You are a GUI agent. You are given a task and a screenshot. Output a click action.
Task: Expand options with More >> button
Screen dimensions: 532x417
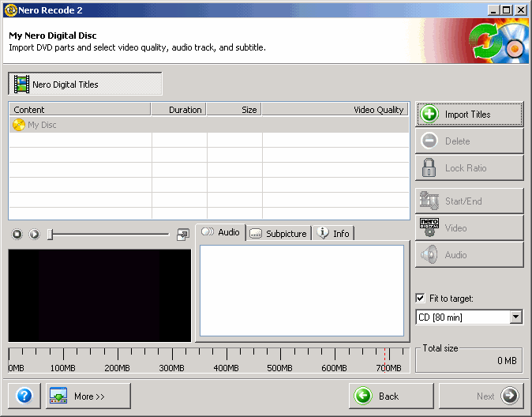point(88,396)
